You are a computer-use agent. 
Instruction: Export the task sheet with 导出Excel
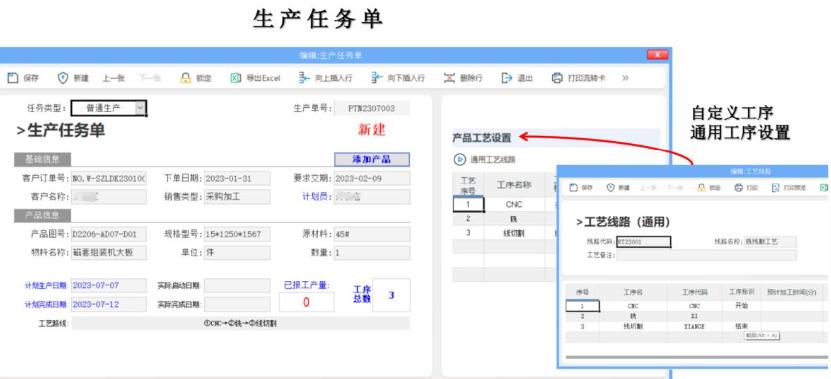255,78
